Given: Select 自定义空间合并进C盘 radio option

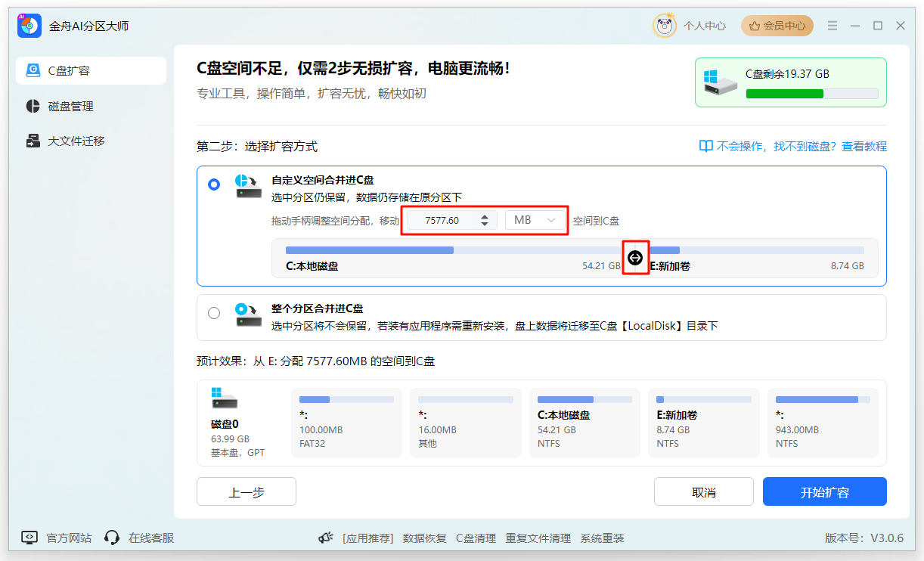Looking at the screenshot, I should click(x=214, y=184).
